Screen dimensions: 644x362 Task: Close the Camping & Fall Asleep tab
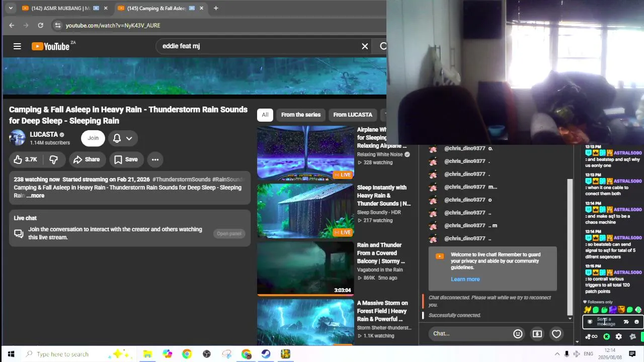point(201,8)
